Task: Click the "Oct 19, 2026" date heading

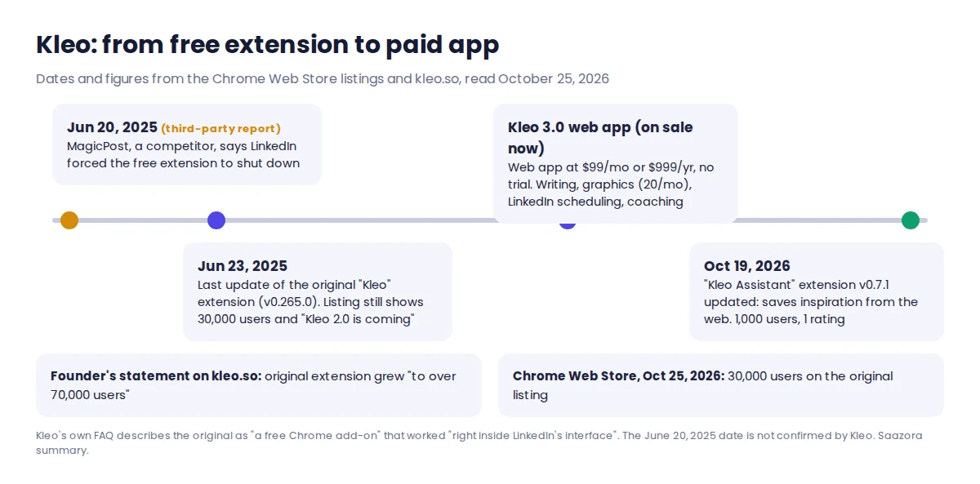Action: pyautogui.click(x=747, y=266)
